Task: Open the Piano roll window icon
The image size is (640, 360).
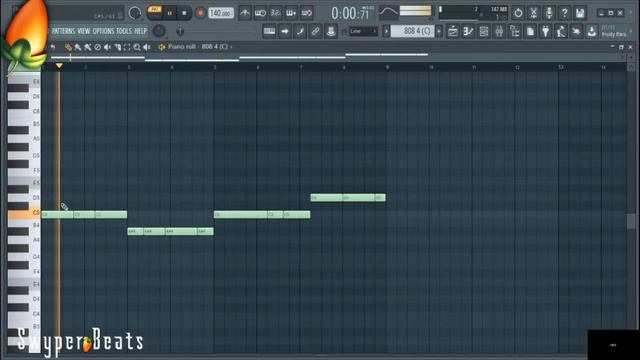Action: pyautogui.click(x=468, y=31)
